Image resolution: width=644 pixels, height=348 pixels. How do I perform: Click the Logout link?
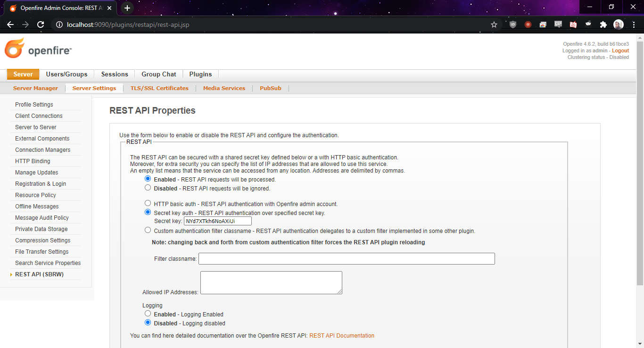tap(620, 50)
